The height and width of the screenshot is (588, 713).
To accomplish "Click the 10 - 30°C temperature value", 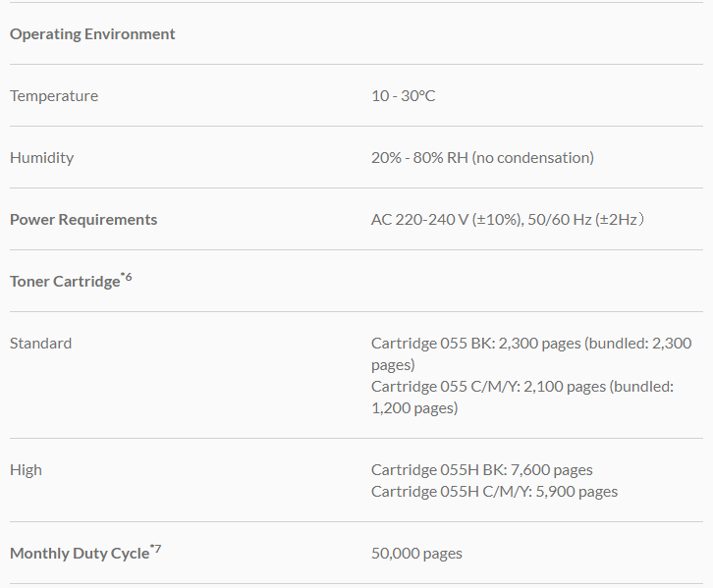I will coord(403,96).
